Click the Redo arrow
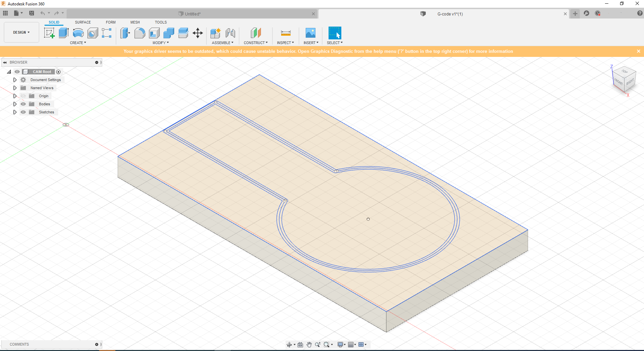Screen dimensions: 644x351 pos(56,13)
